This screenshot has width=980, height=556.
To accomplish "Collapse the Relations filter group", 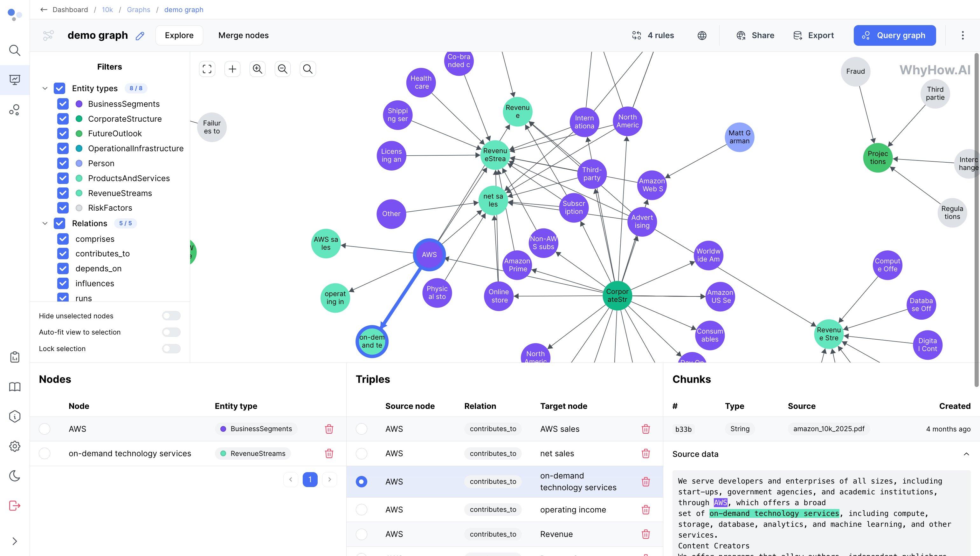I will coord(45,223).
